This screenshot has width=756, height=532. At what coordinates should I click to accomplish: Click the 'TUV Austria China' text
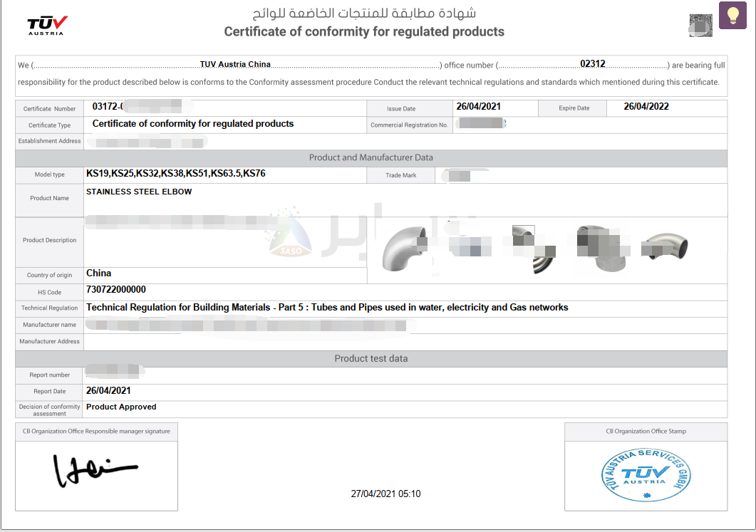pyautogui.click(x=235, y=65)
